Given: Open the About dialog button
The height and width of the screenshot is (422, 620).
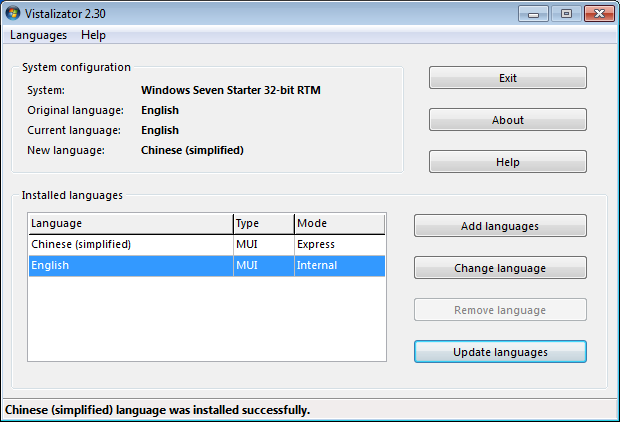Looking at the screenshot, I should tap(508, 119).
